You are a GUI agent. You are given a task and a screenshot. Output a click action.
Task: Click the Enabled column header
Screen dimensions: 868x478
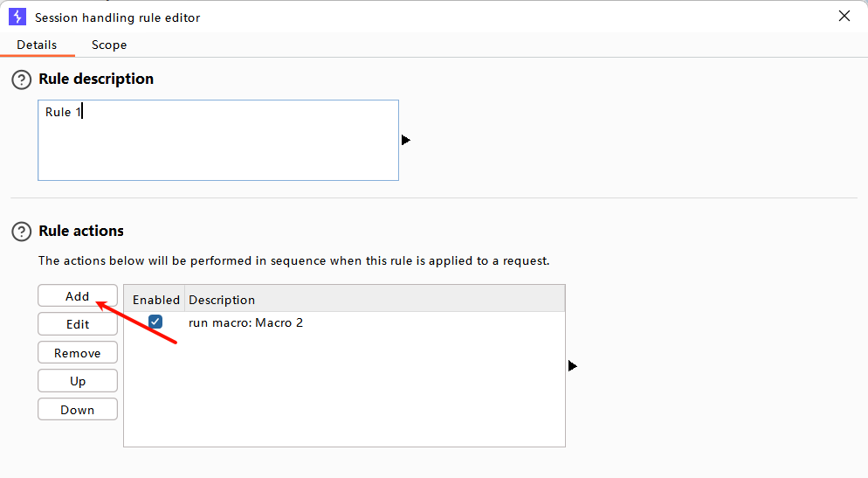tap(155, 300)
